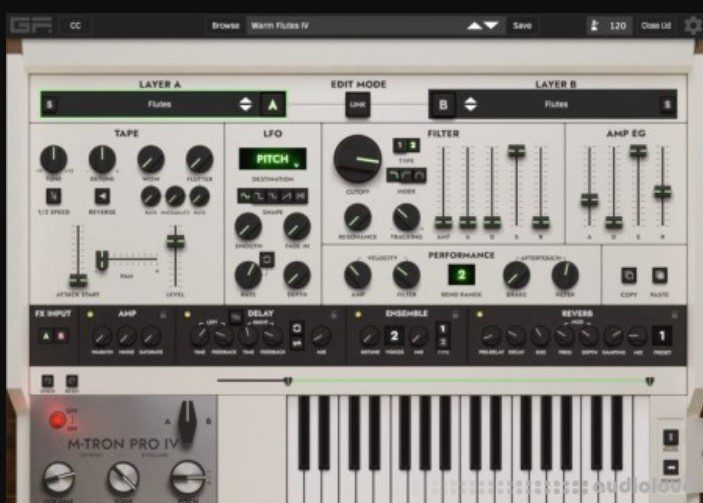Lock the Ensemble effect section
The width and height of the screenshot is (703, 503).
(x=456, y=315)
